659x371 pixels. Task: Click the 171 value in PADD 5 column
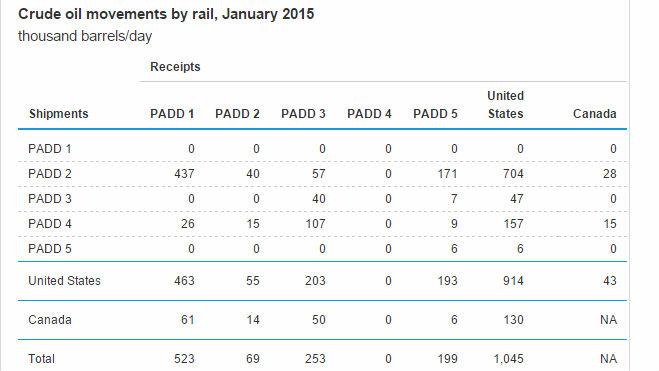click(x=447, y=174)
